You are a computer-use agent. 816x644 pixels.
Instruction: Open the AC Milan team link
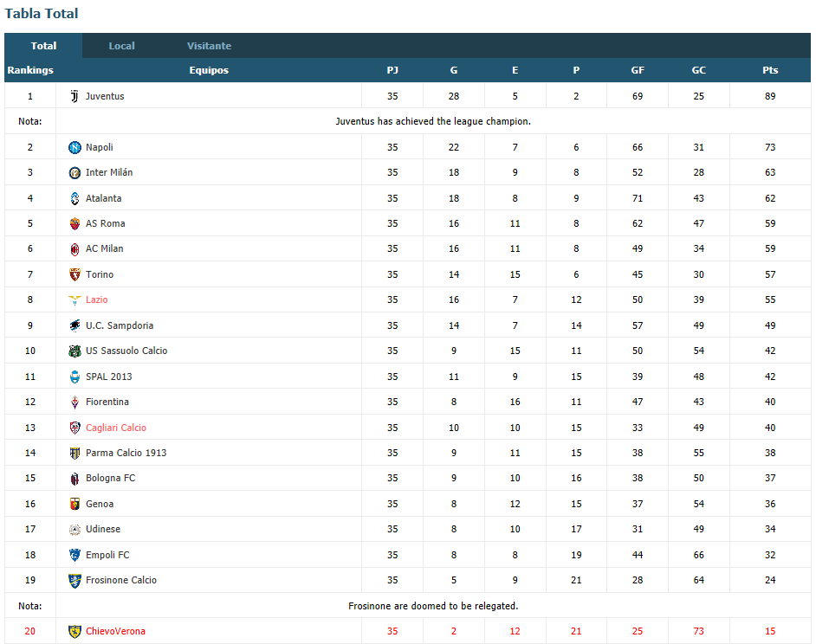tap(104, 248)
